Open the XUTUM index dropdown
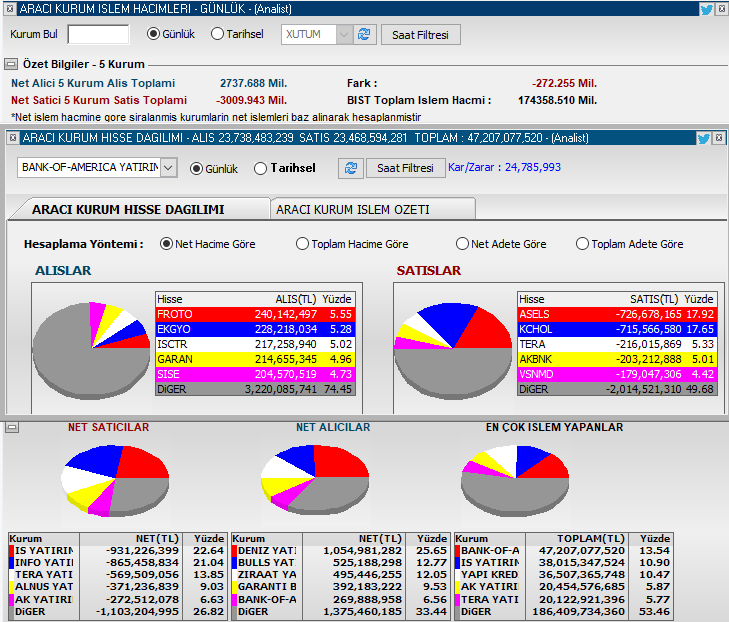The image size is (729, 622). point(344,34)
